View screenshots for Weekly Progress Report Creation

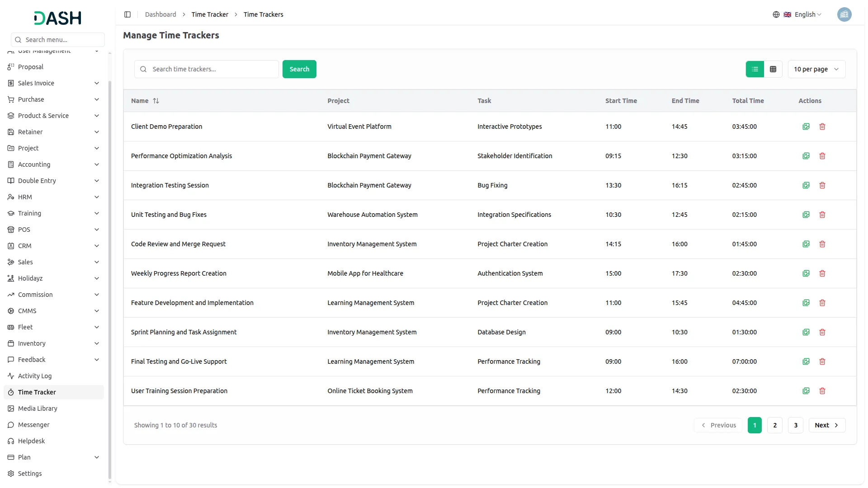806,273
